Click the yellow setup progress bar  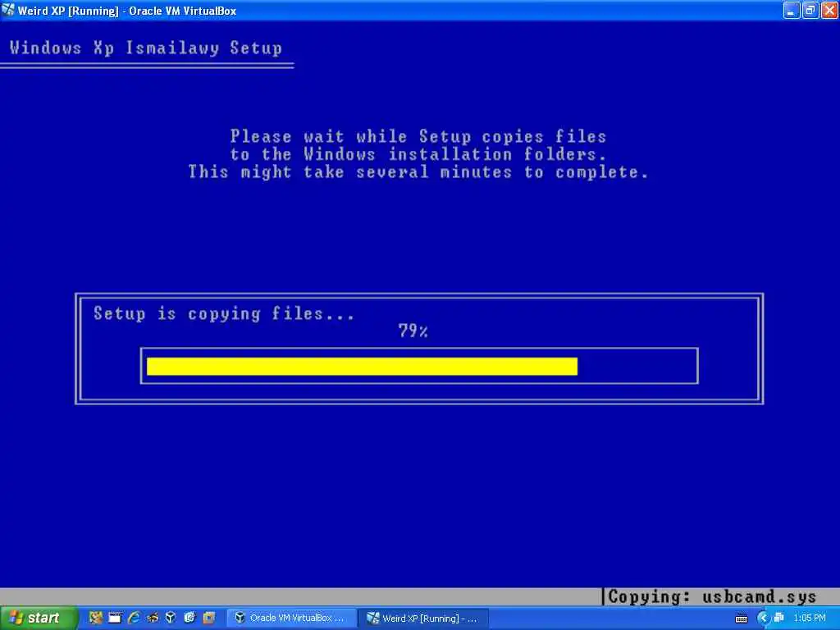click(x=362, y=367)
